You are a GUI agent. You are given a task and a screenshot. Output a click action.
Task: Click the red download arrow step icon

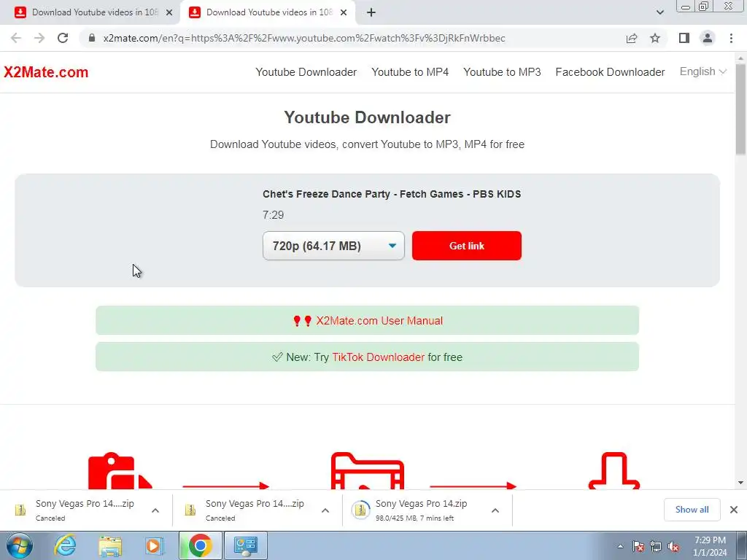click(614, 470)
